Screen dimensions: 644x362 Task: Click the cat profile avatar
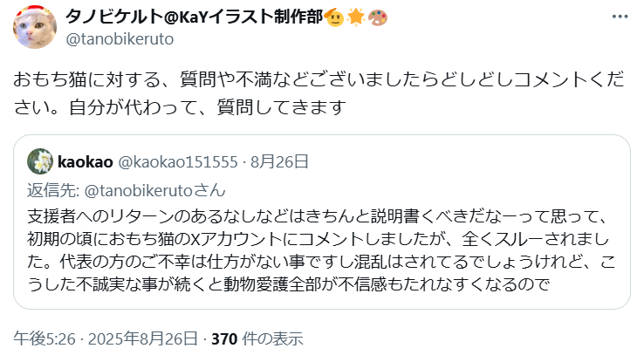35,27
